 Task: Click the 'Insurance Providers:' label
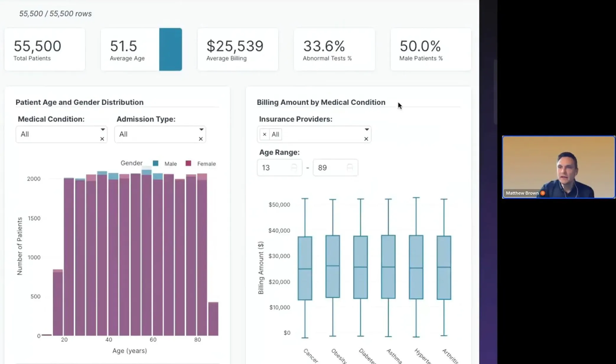click(x=296, y=119)
